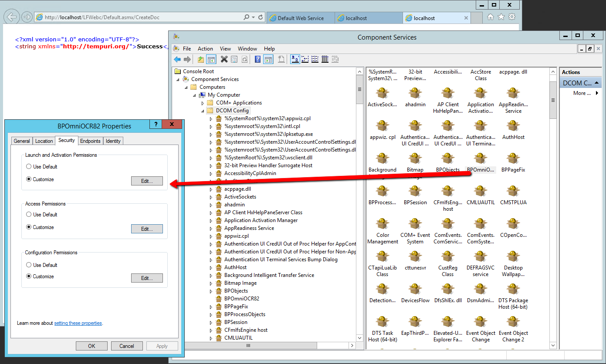606x364 pixels.
Task: Switch to the General tab
Action: [22, 141]
